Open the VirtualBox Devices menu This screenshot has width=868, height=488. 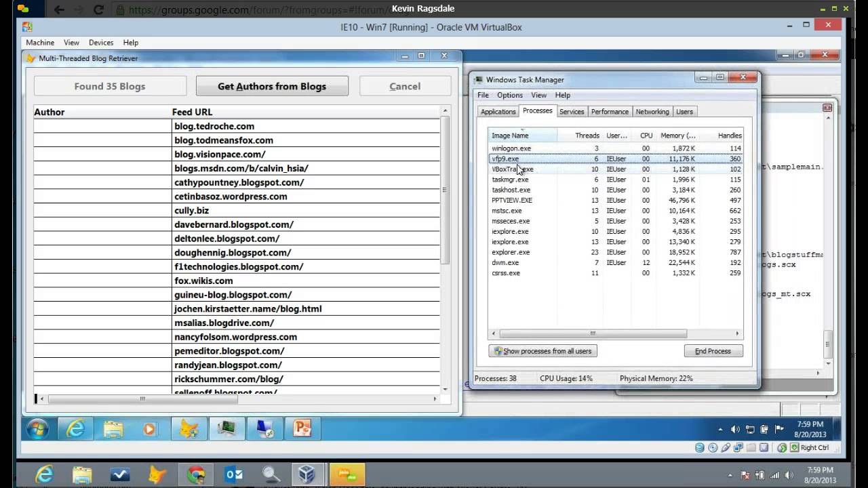pos(101,43)
